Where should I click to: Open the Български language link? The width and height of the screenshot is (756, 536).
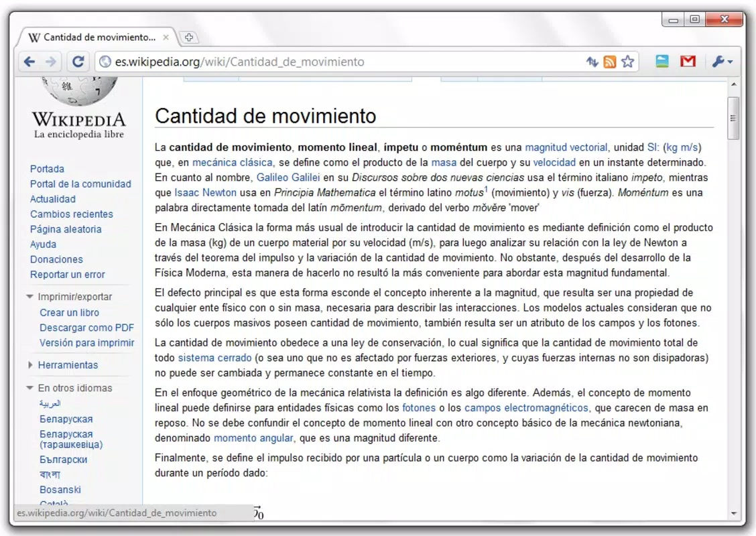(x=63, y=460)
